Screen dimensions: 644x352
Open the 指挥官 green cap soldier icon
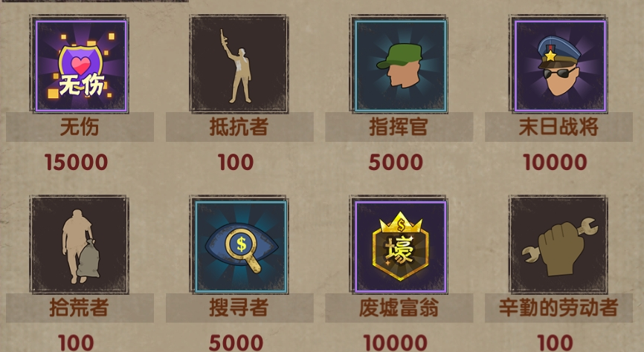click(399, 65)
